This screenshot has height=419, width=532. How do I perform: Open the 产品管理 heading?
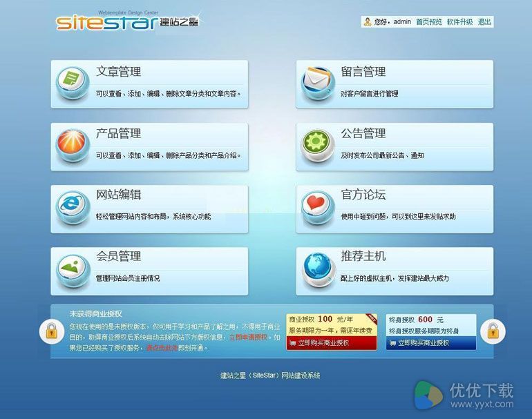point(118,133)
